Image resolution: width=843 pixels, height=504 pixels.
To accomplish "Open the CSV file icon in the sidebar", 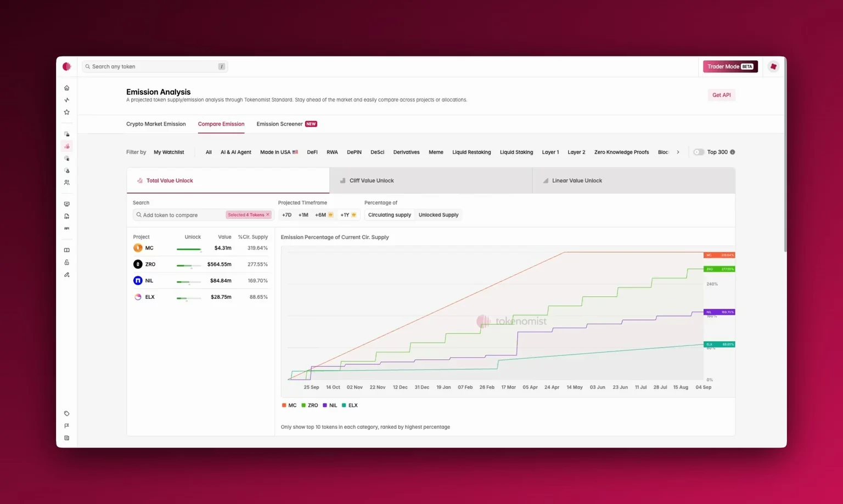I will [67, 216].
